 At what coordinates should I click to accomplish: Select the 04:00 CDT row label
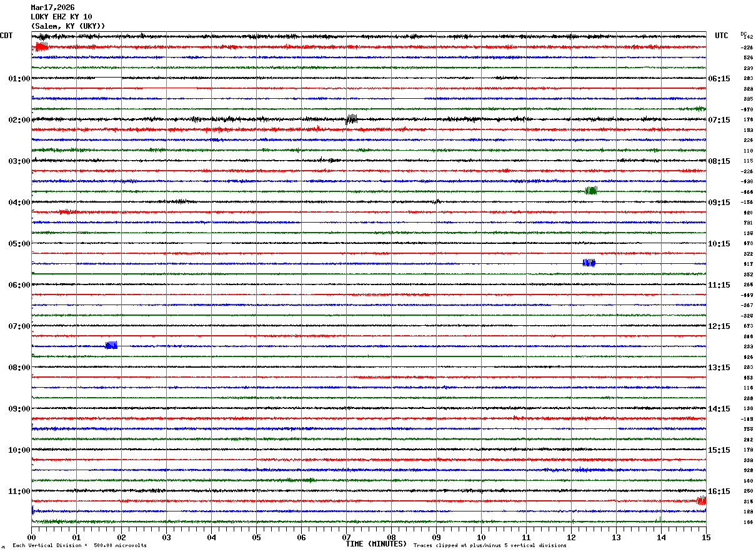pos(19,203)
